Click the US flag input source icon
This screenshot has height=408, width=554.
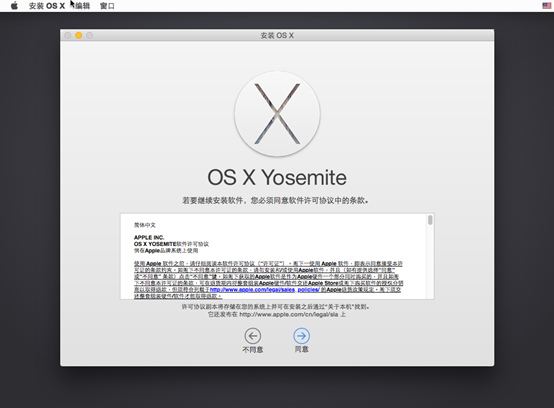547,6
